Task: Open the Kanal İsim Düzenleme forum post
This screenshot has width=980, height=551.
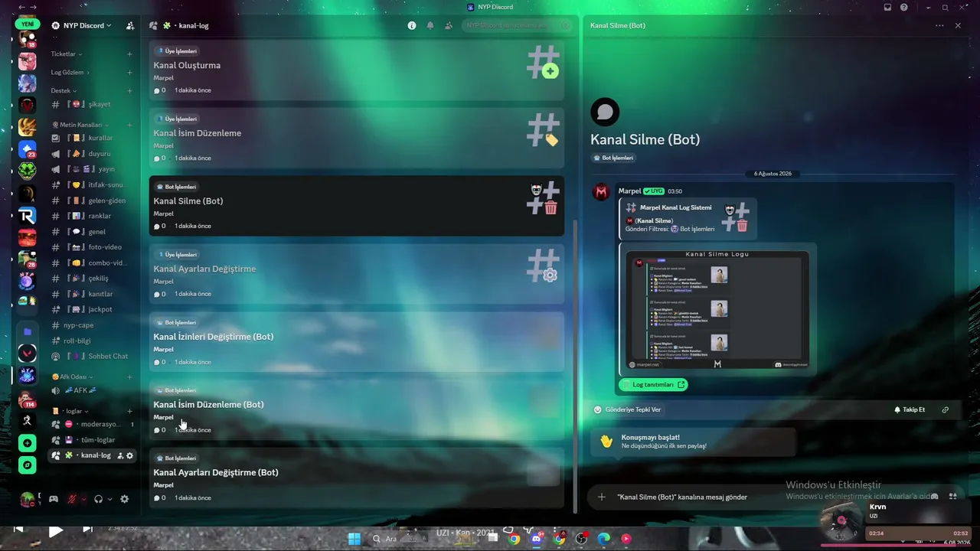Action: click(357, 138)
